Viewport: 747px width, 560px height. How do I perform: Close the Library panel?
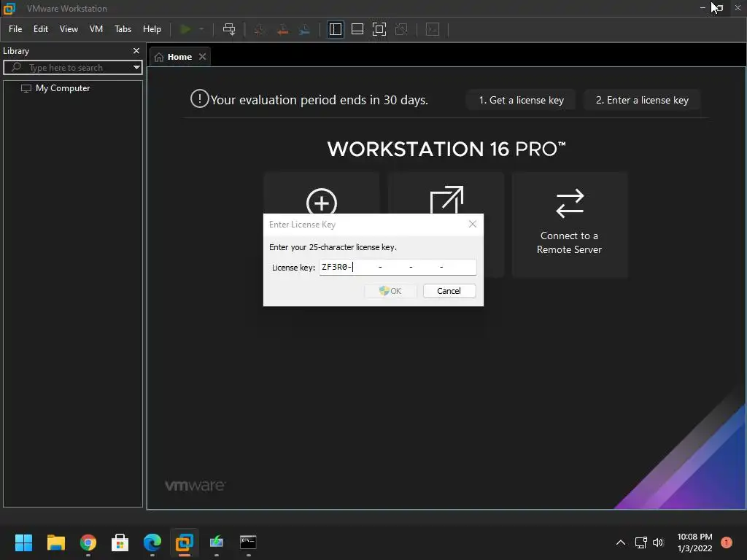point(136,50)
